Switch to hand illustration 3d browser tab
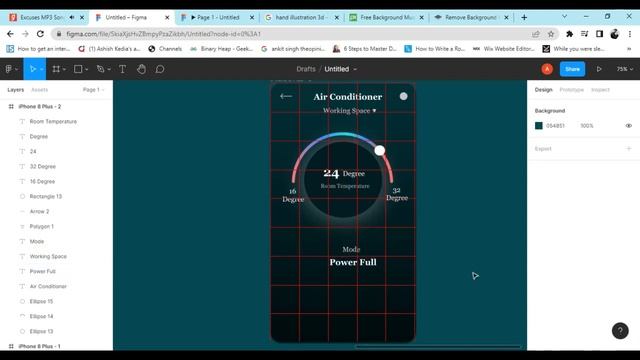The width and height of the screenshot is (640, 360). 302,17
